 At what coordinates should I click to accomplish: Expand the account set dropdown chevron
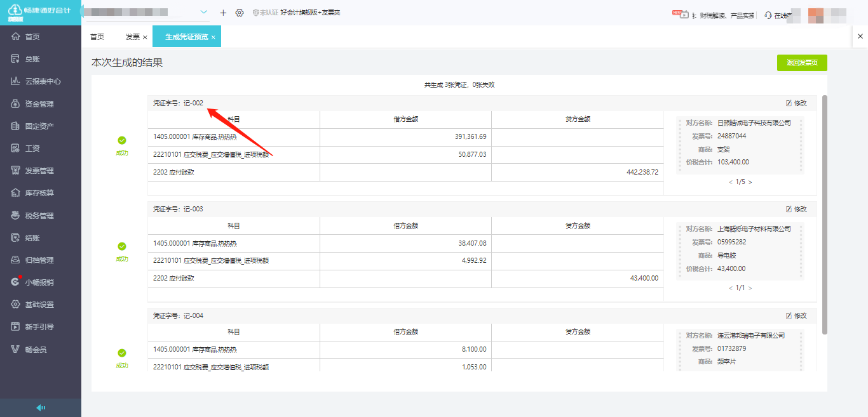(x=204, y=12)
